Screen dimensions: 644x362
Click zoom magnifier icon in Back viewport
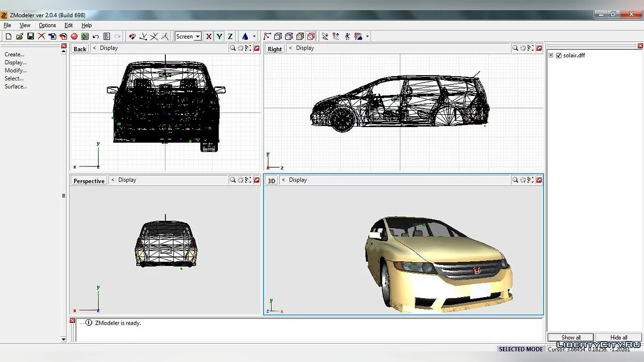click(x=232, y=48)
